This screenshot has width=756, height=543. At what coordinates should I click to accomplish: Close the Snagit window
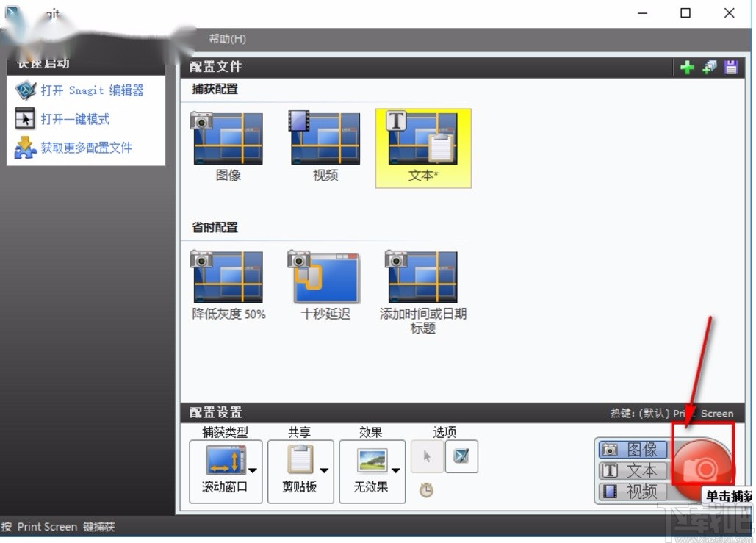coord(729,13)
